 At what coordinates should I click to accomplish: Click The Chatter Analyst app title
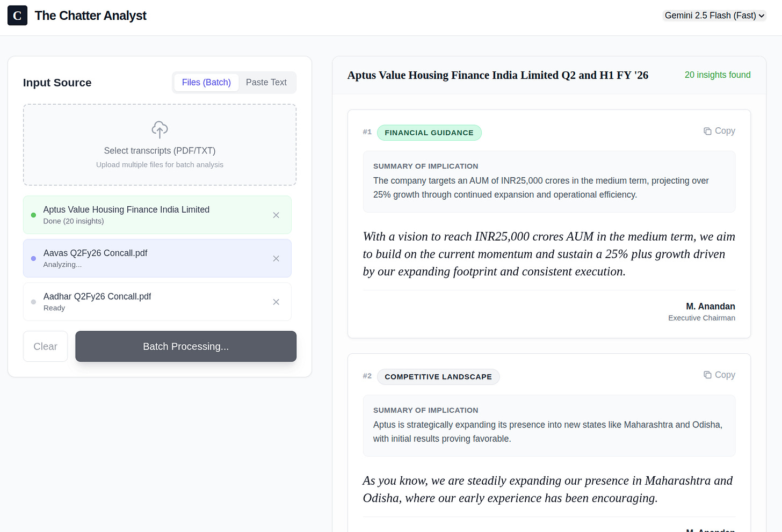pos(91,16)
